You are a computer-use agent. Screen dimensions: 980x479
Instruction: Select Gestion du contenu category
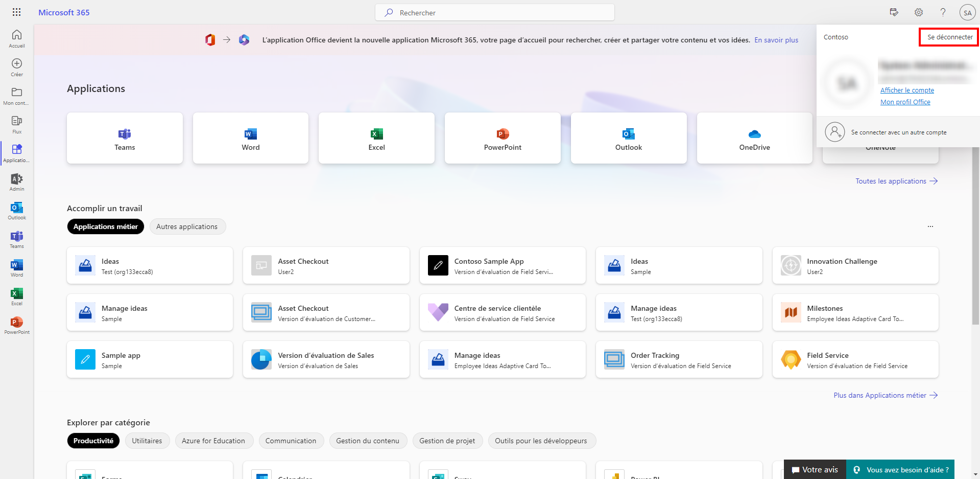tap(368, 441)
